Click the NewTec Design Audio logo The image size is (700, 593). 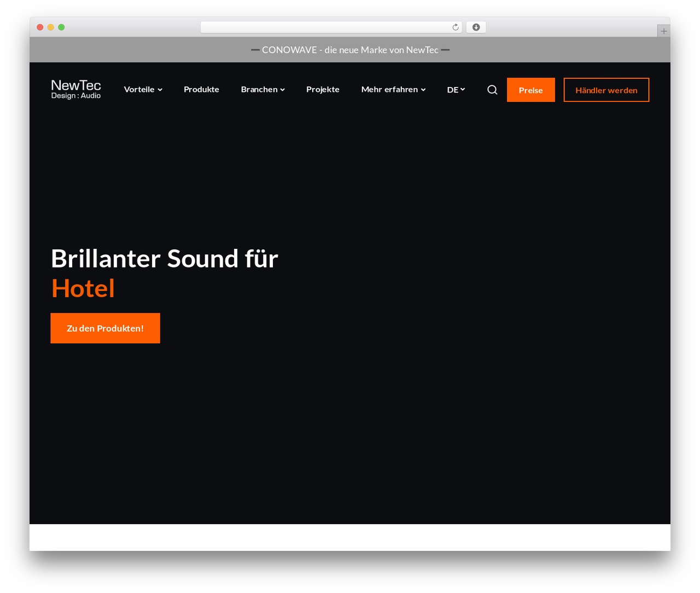pos(76,90)
